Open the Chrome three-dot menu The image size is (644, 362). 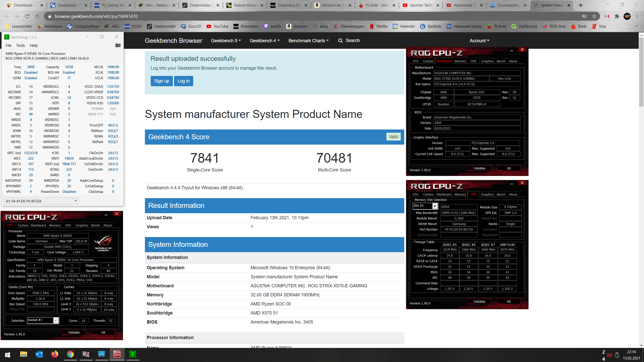[637, 16]
